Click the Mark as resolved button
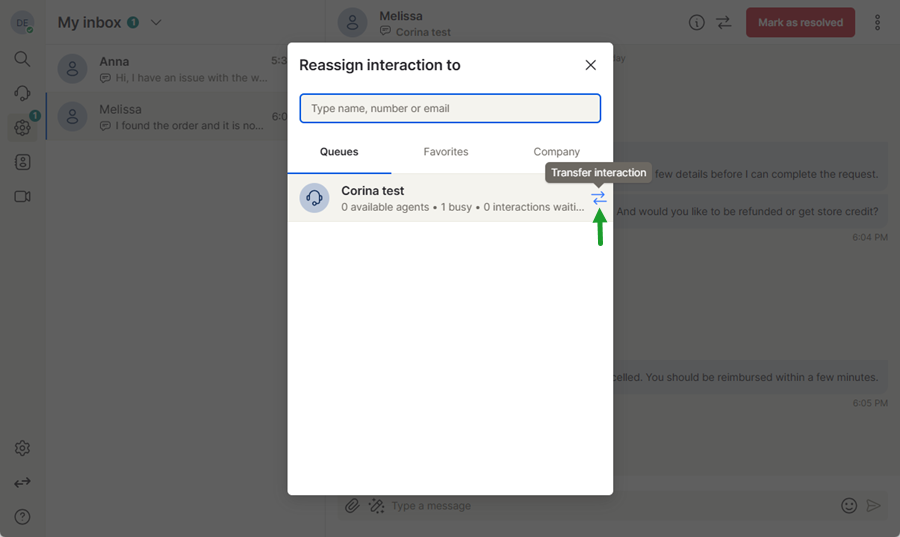This screenshot has width=900, height=537. point(800,23)
